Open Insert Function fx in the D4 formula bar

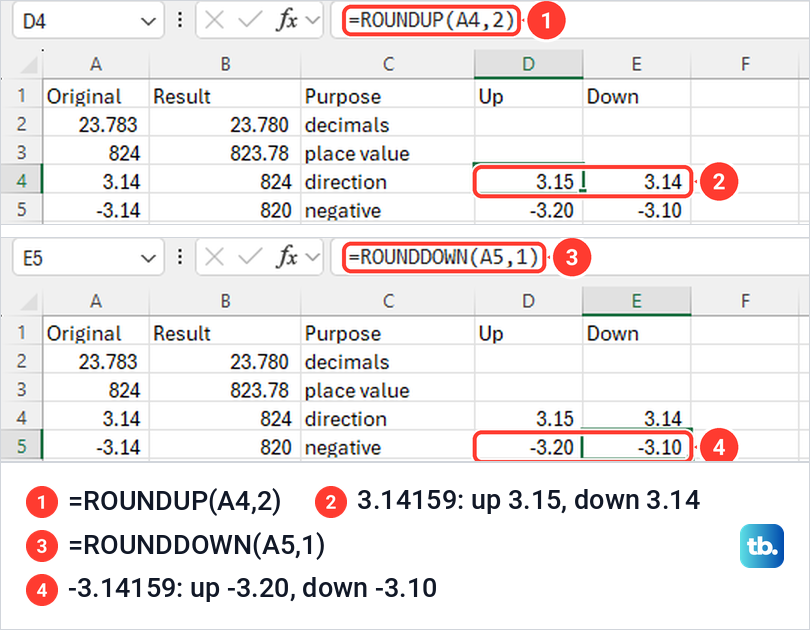coord(287,21)
